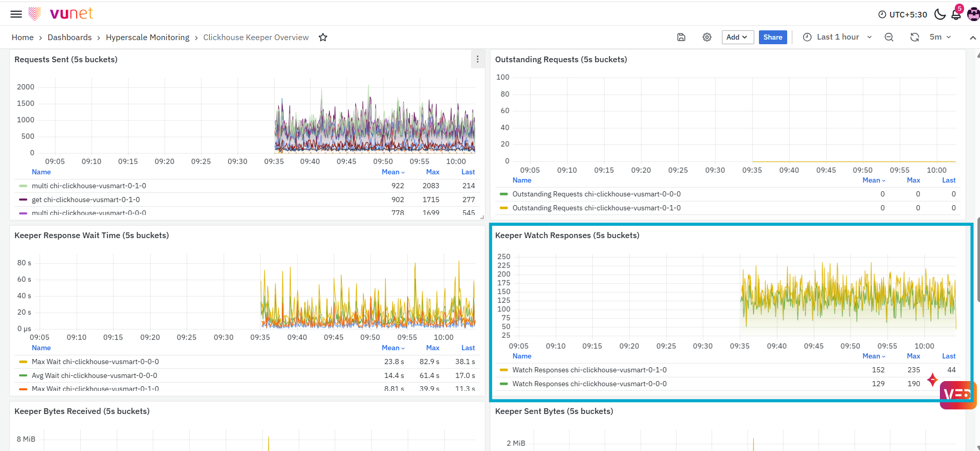
Task: Open the Last 1 hour time picker
Action: (838, 37)
